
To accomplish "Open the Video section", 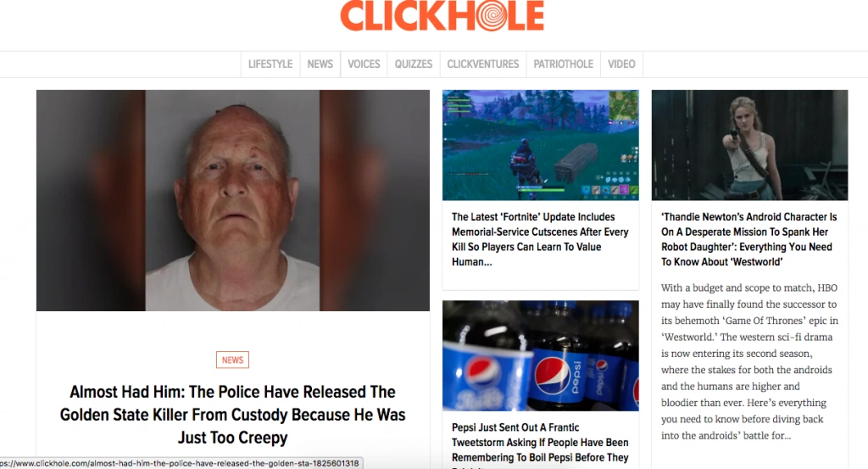I will [x=621, y=64].
